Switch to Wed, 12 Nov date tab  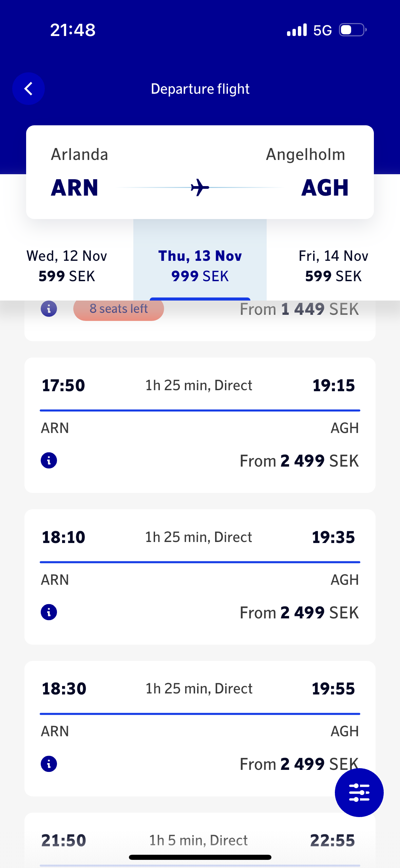(67, 266)
